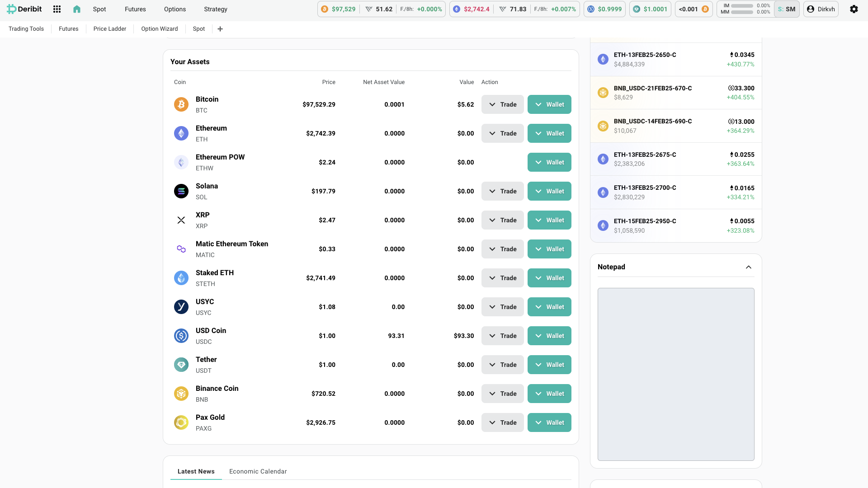The image size is (868, 488).
Task: Collapse the Notepad panel
Action: (x=749, y=267)
